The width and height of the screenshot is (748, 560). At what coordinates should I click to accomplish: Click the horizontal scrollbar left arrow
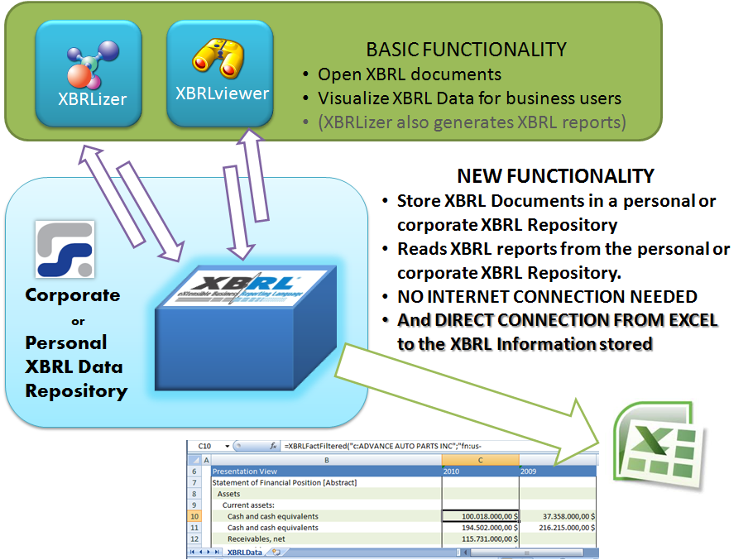[x=467, y=553]
